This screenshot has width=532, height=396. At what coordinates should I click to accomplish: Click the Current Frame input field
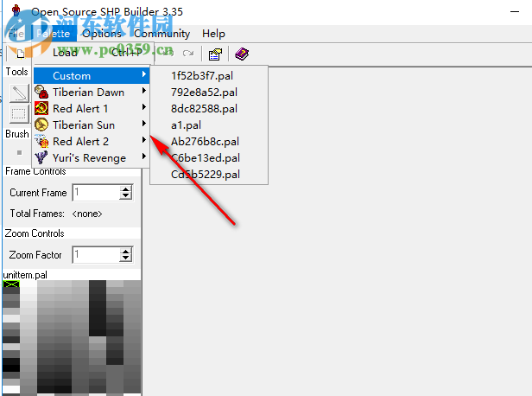pos(96,192)
